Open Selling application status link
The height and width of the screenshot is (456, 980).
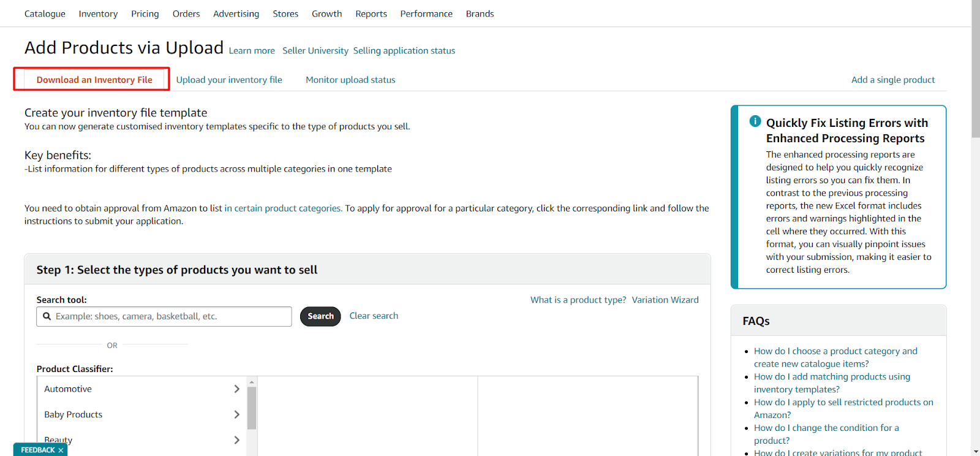click(x=404, y=51)
